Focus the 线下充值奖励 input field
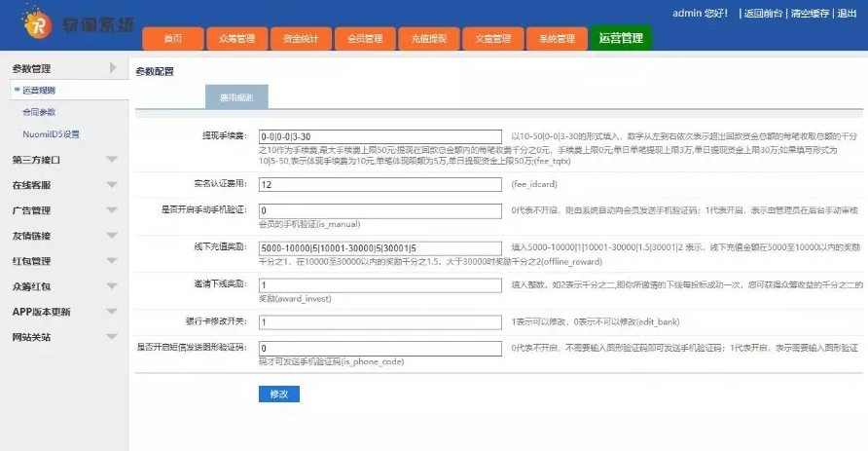The image size is (868, 451). pyautogui.click(x=380, y=248)
